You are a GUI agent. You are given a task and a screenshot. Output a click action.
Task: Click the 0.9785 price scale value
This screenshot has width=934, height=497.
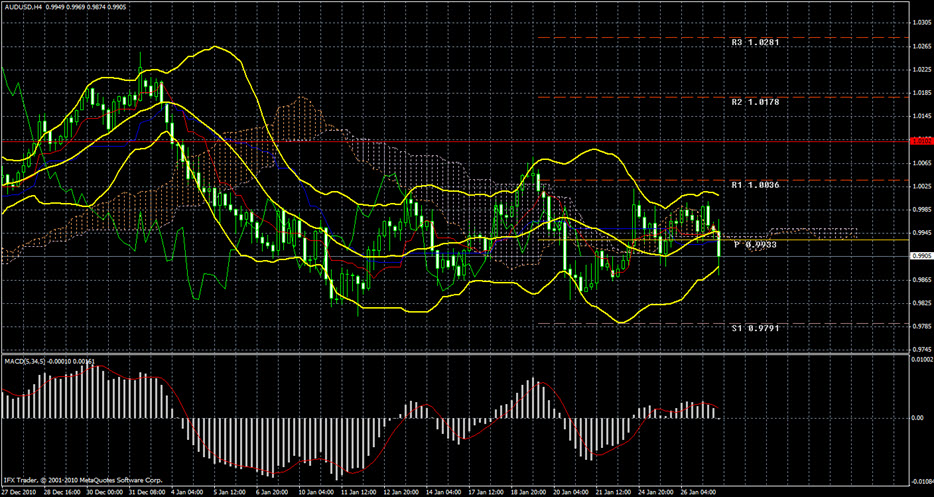(x=921, y=326)
